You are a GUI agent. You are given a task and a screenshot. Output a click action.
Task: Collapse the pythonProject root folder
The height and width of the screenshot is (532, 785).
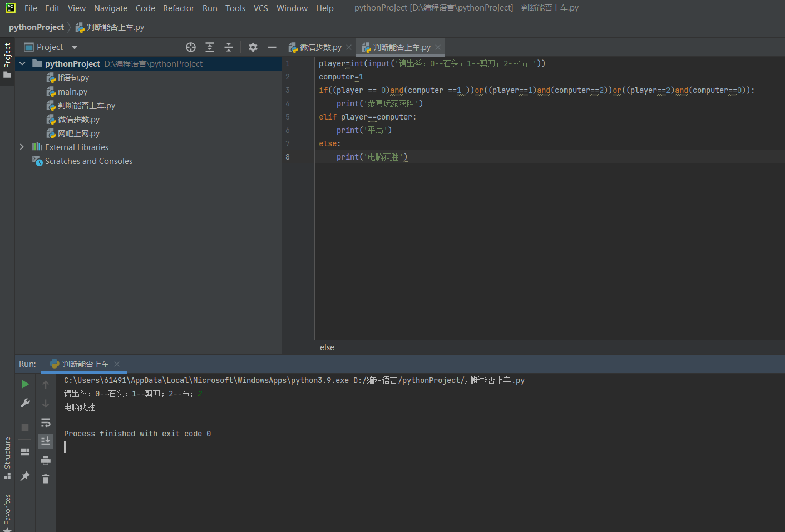22,63
